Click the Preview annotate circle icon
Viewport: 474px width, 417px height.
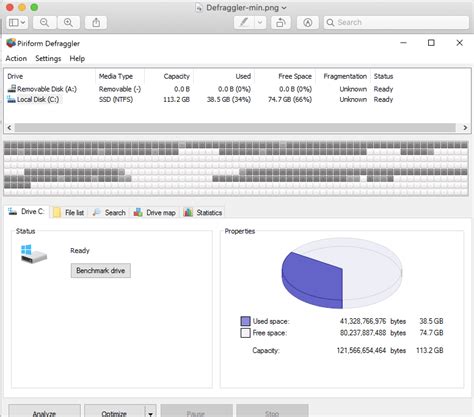[308, 23]
